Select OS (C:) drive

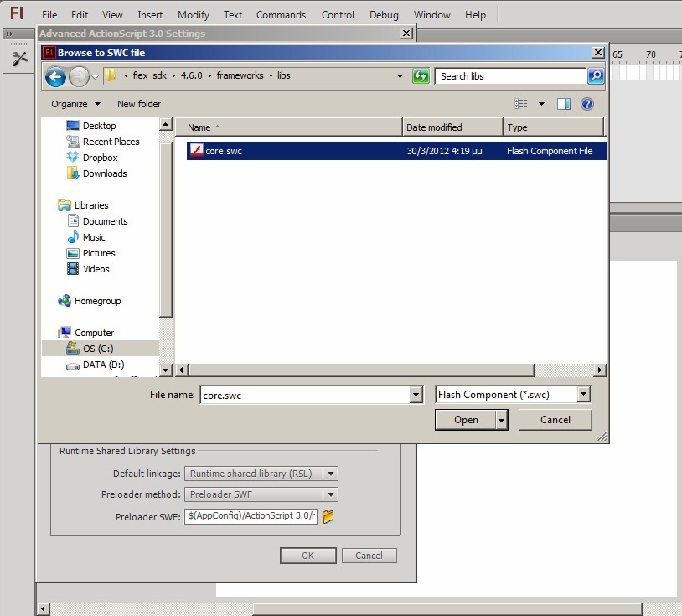[x=98, y=349]
